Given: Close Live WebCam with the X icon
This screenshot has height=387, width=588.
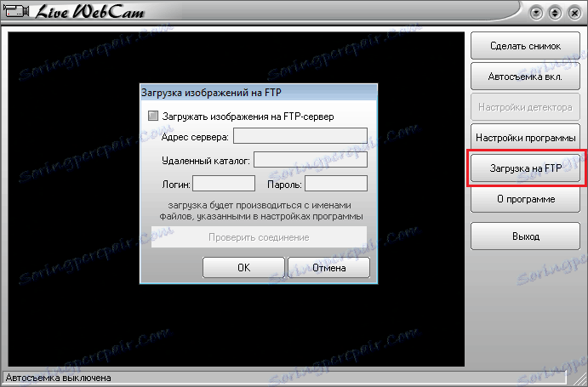Looking at the screenshot, I should coord(574,14).
